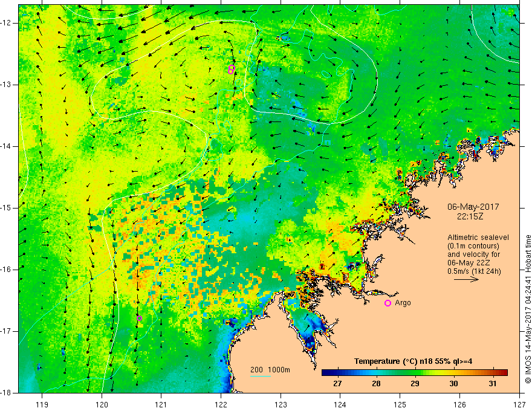This screenshot has height=411, width=532.
Task: Click the 0.5m/s (1kt 24h) text
Action: [x=474, y=271]
